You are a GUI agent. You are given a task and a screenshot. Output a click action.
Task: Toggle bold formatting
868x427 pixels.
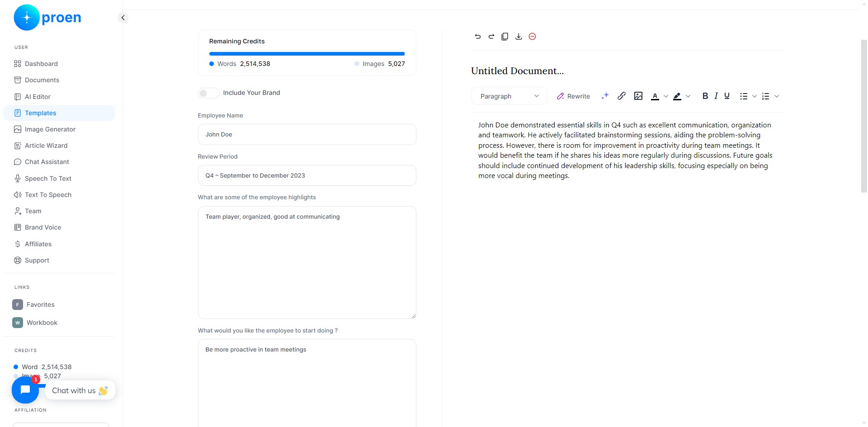(705, 96)
